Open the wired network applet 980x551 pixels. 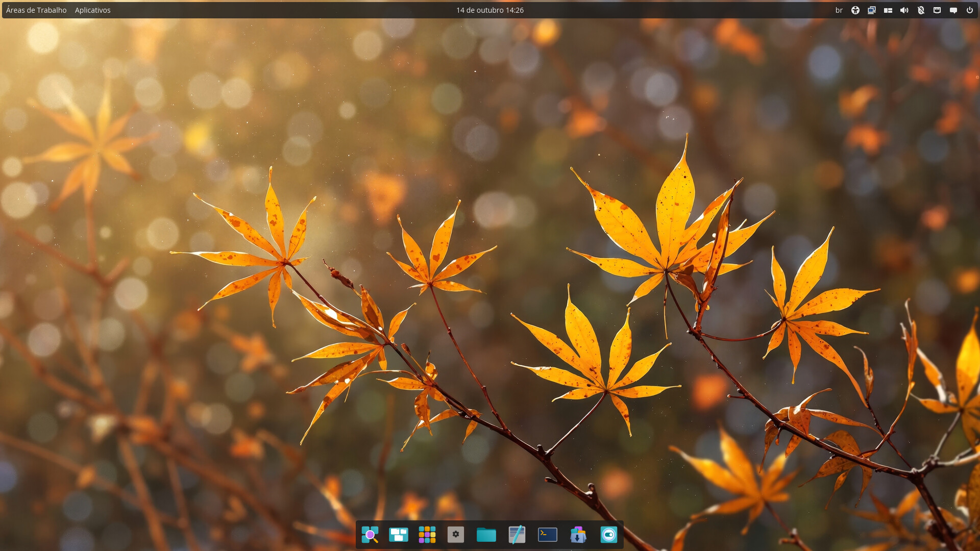click(937, 10)
